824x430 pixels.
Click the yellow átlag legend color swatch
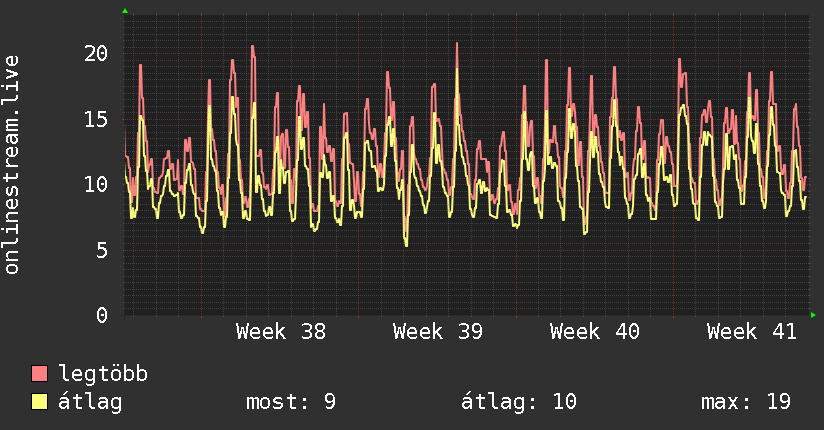(x=39, y=402)
